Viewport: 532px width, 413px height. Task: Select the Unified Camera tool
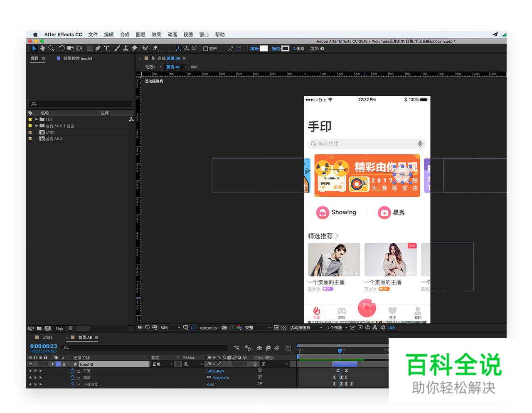pyautogui.click(x=70, y=48)
